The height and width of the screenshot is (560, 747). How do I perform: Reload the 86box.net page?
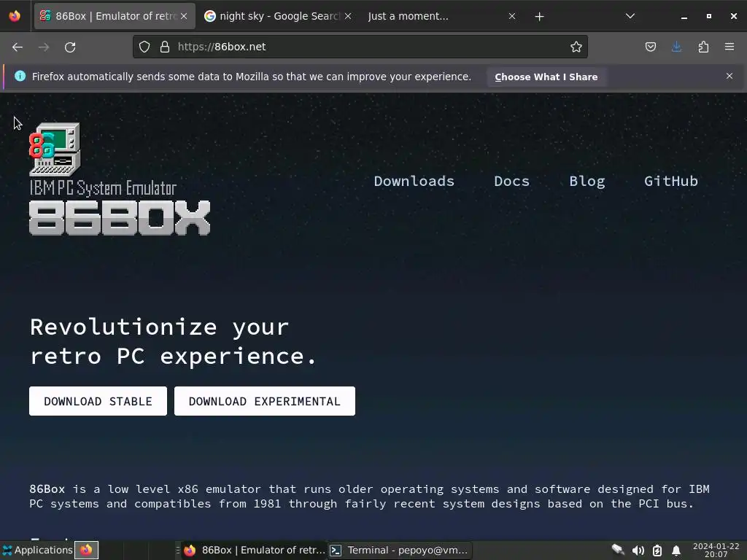tap(70, 47)
